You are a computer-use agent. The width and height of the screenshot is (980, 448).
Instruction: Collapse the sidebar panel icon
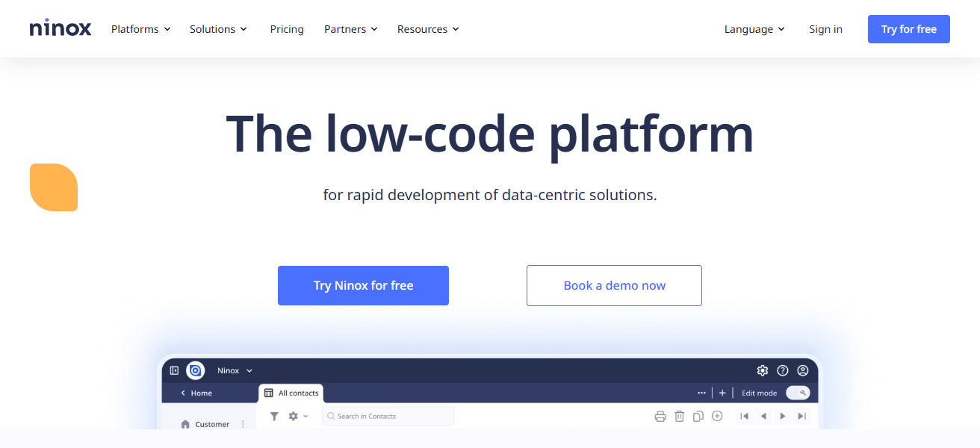tap(174, 370)
